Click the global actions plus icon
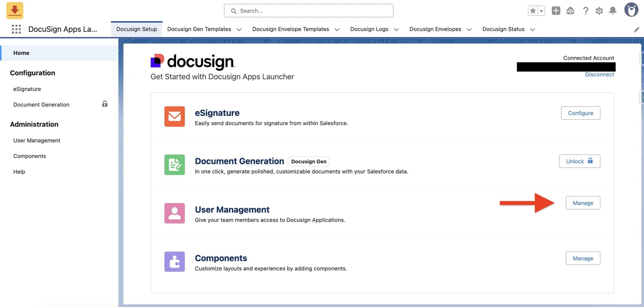 click(x=556, y=10)
